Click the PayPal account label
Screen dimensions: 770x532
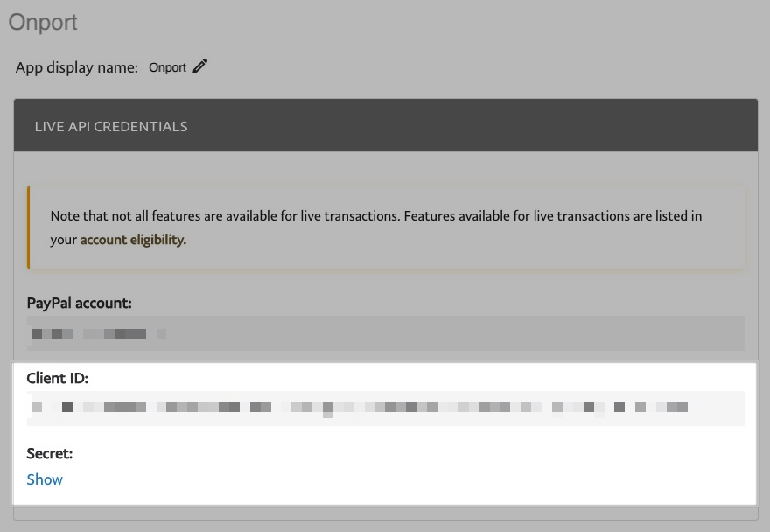[x=80, y=303]
